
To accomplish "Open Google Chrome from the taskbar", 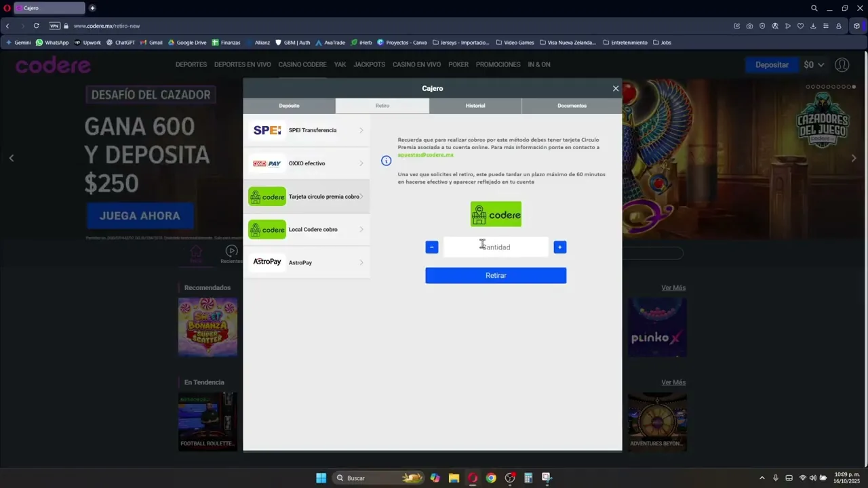I will (x=491, y=478).
